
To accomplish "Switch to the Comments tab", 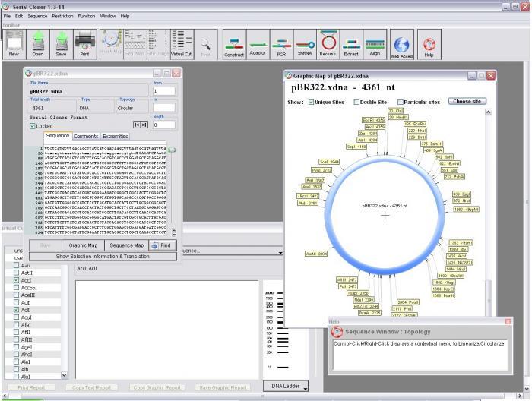I will click(86, 136).
